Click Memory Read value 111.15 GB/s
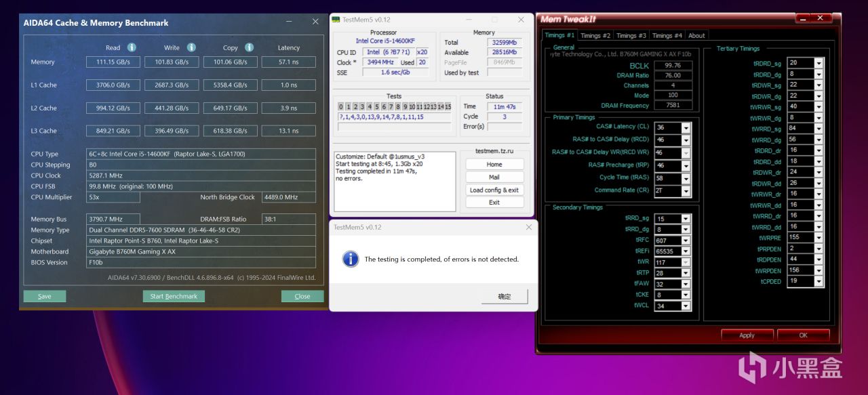This screenshot has height=395, width=868. coord(113,62)
